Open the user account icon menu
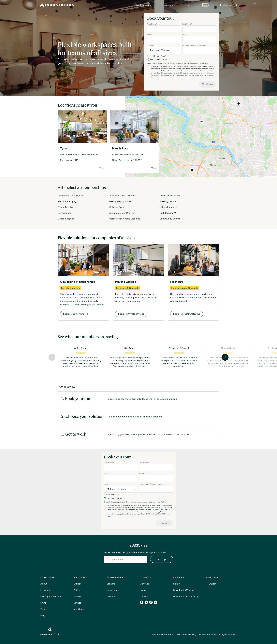277x644 pixels. (x=187, y=5)
